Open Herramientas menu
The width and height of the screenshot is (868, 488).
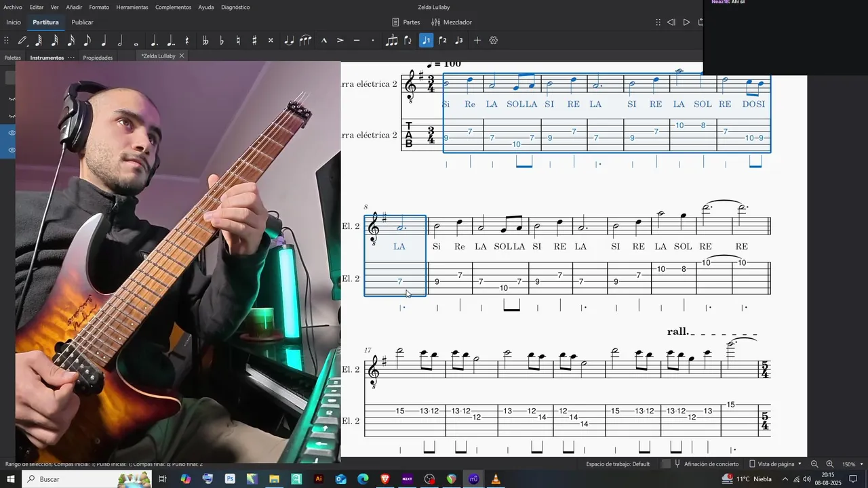point(132,7)
